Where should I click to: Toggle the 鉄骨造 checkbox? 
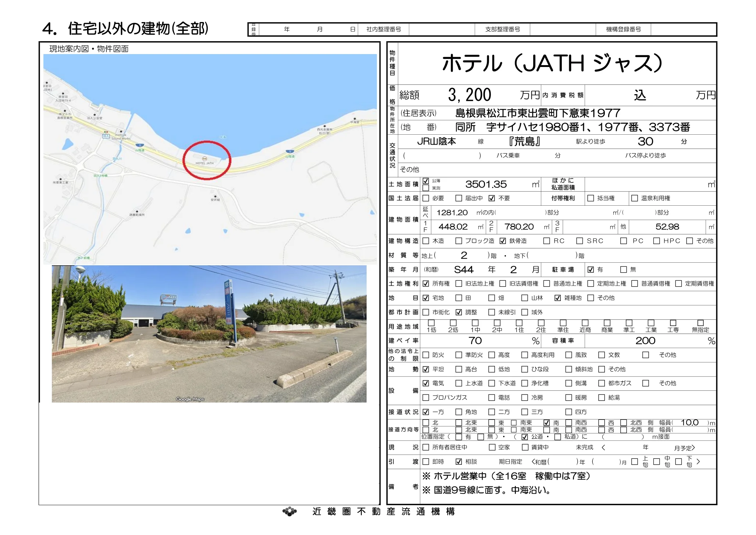tap(503, 241)
